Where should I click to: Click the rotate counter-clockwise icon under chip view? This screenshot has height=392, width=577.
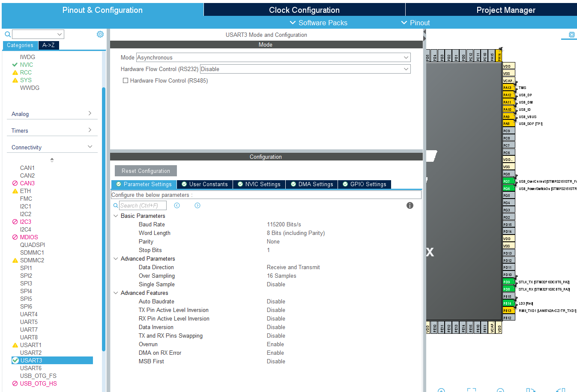pos(560,390)
